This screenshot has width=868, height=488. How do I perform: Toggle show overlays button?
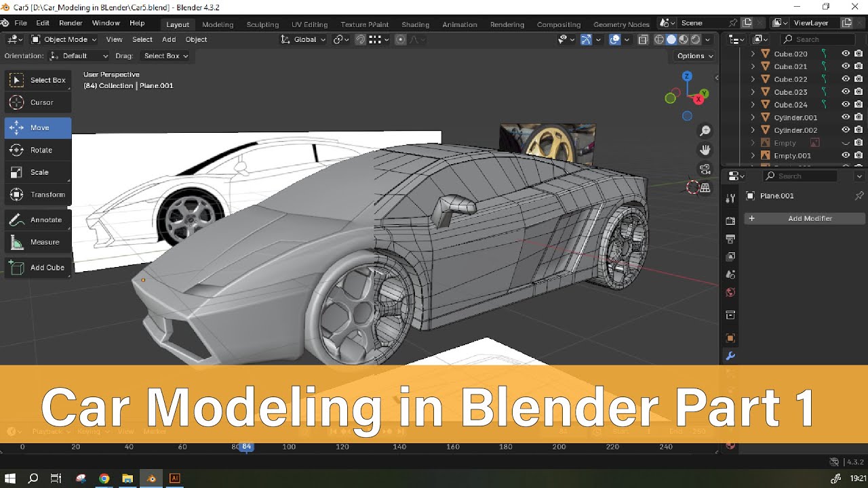[615, 39]
